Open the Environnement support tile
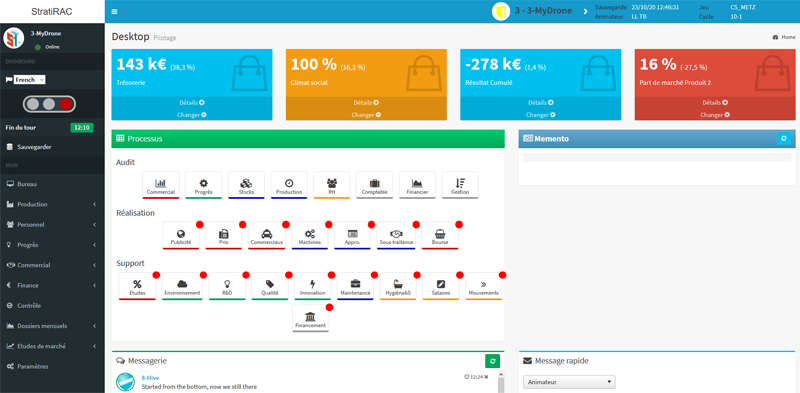This screenshot has height=393, width=800. pos(182,286)
